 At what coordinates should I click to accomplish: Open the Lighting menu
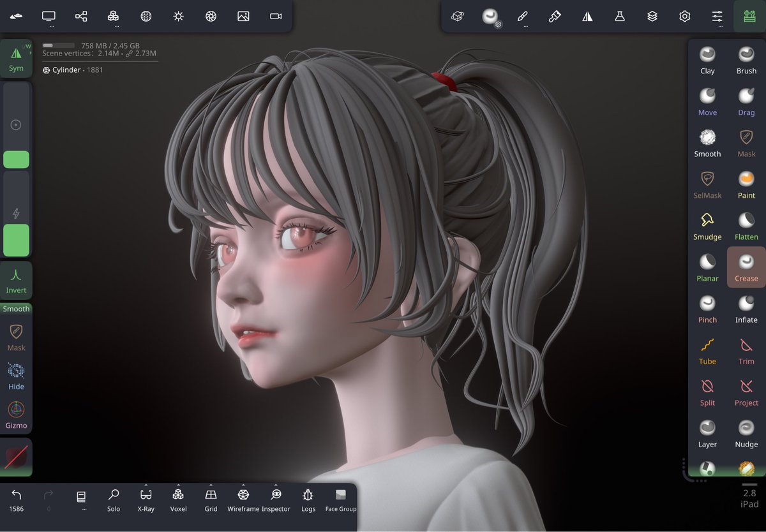click(178, 16)
